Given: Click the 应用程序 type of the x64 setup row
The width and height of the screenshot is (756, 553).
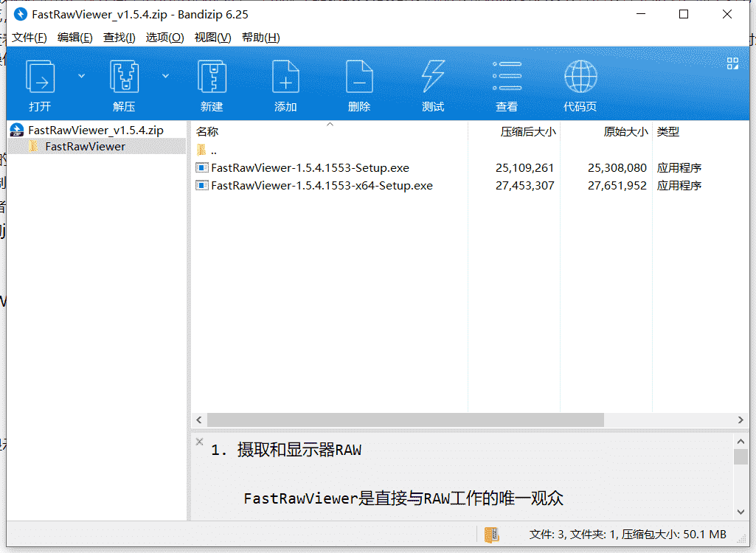Looking at the screenshot, I should point(679,186).
